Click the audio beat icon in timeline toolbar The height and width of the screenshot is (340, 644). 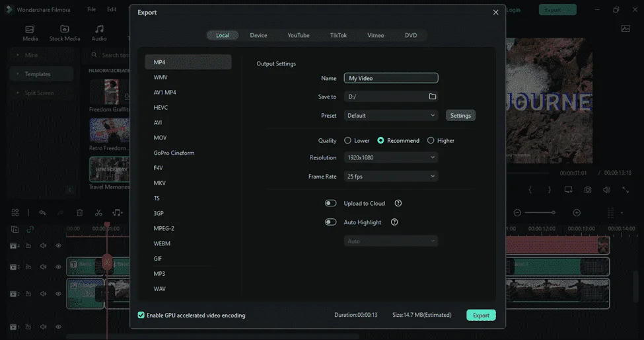(117, 212)
